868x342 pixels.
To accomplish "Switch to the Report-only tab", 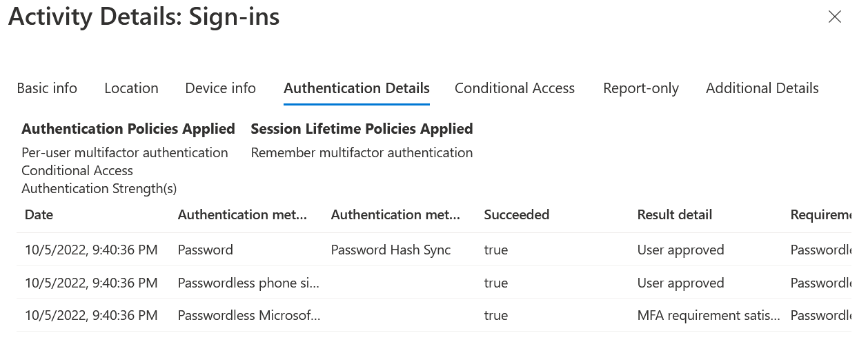I will tap(640, 88).
